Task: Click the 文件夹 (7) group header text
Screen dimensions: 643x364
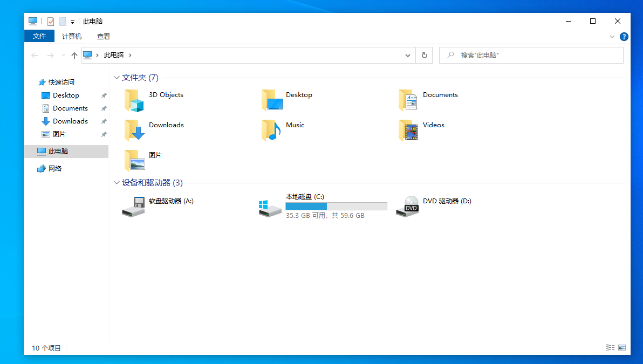Action: pyautogui.click(x=140, y=78)
